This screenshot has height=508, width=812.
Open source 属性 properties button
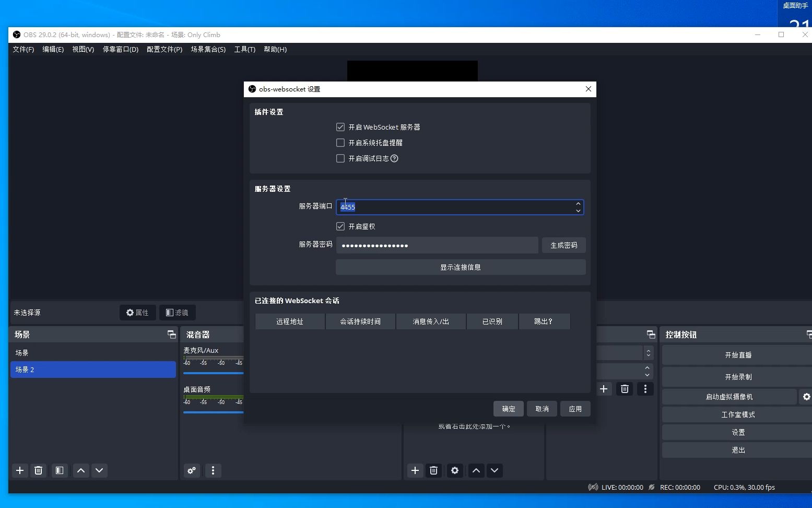click(138, 313)
